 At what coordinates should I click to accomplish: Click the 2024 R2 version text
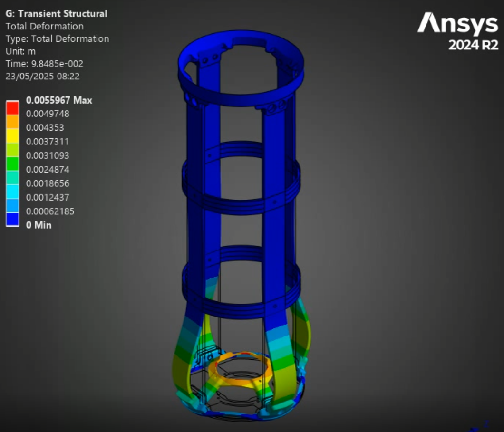click(x=473, y=46)
